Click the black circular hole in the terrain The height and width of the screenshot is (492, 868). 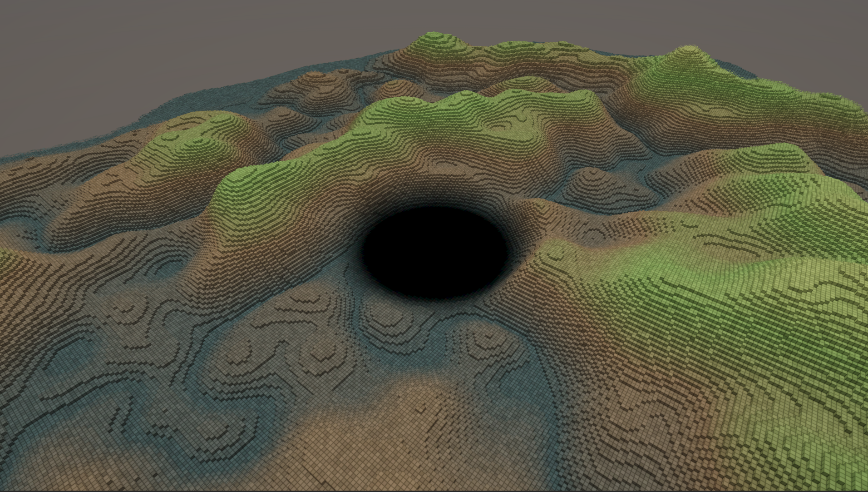point(434,253)
